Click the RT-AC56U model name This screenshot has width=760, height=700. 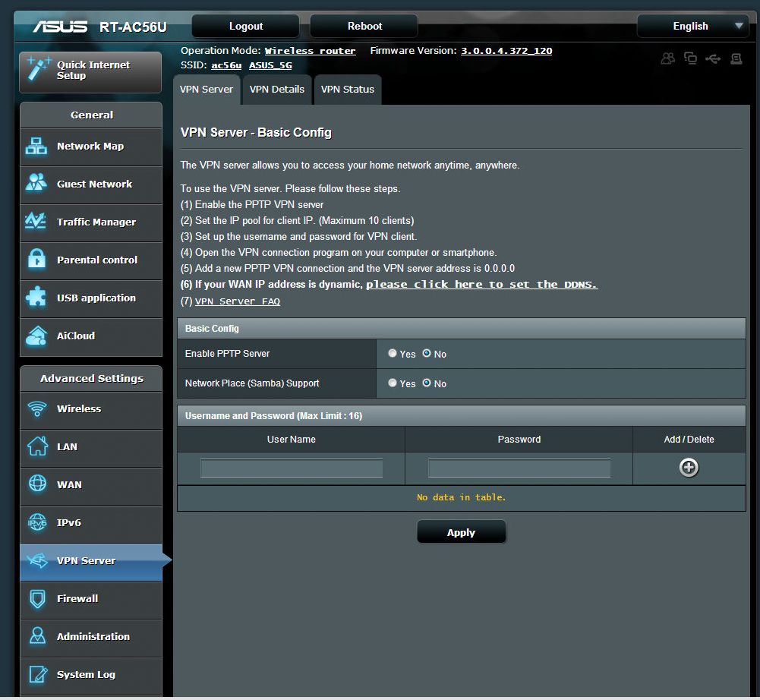[x=133, y=27]
